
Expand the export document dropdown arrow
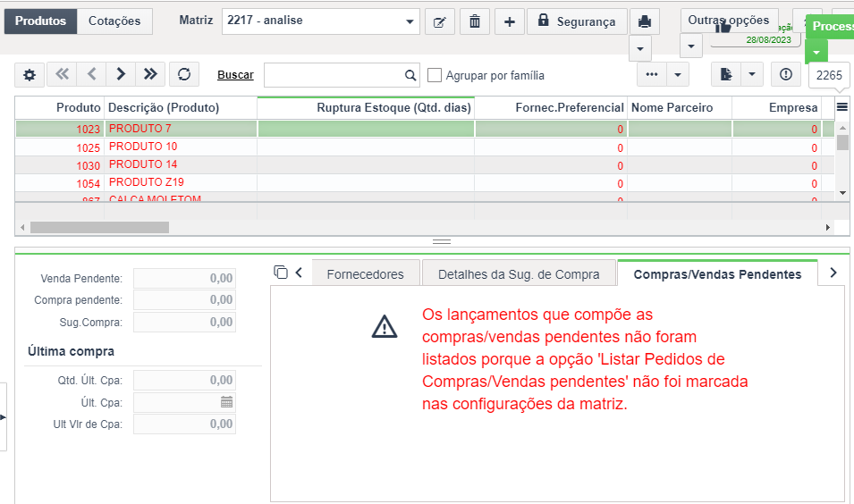pos(752,74)
